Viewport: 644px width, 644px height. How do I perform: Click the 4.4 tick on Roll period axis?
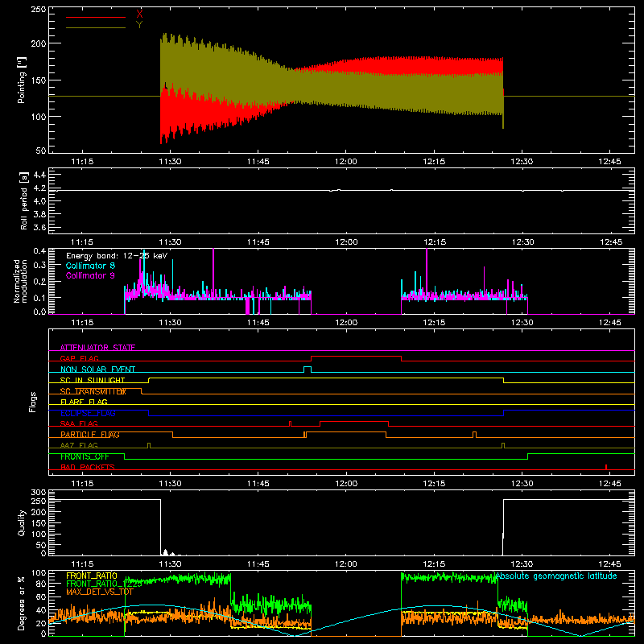click(39, 175)
